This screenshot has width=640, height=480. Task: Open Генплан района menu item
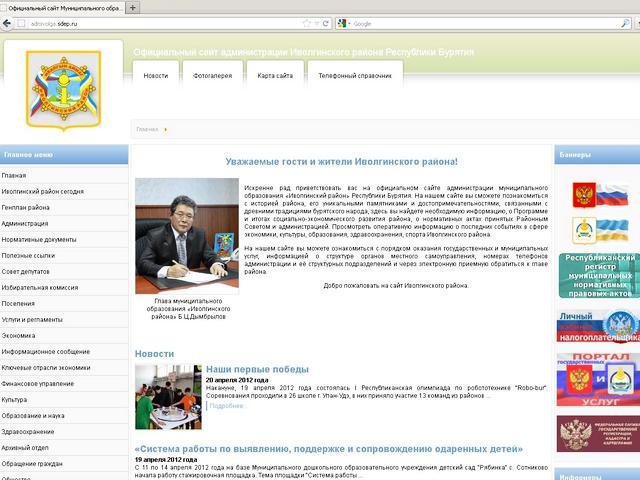coord(64,207)
